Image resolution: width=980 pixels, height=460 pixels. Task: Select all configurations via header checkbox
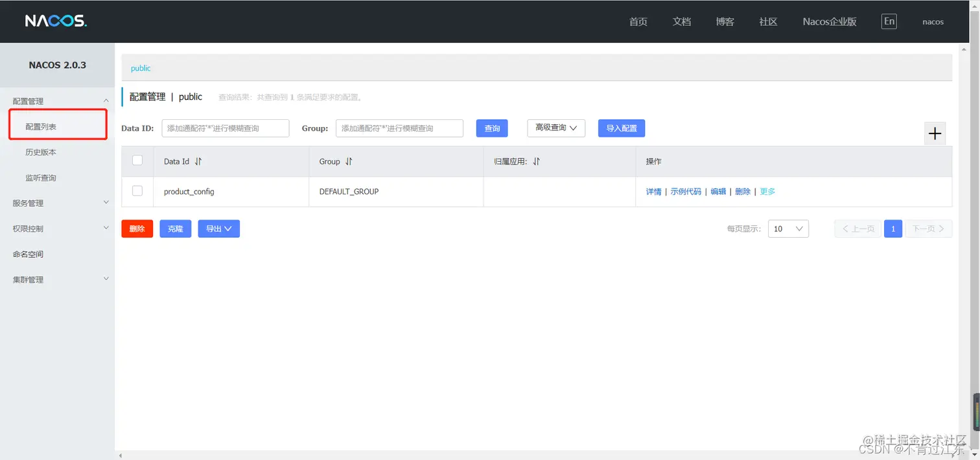pyautogui.click(x=137, y=161)
